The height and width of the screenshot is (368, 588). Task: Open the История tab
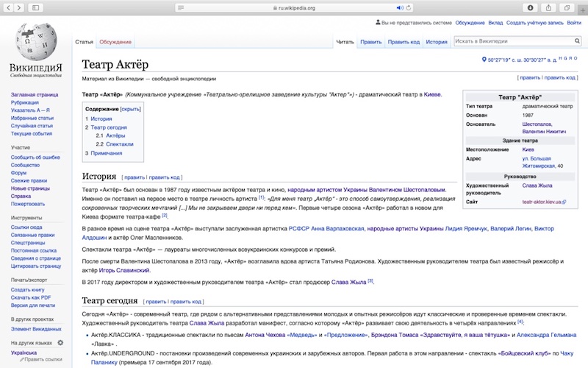point(437,42)
